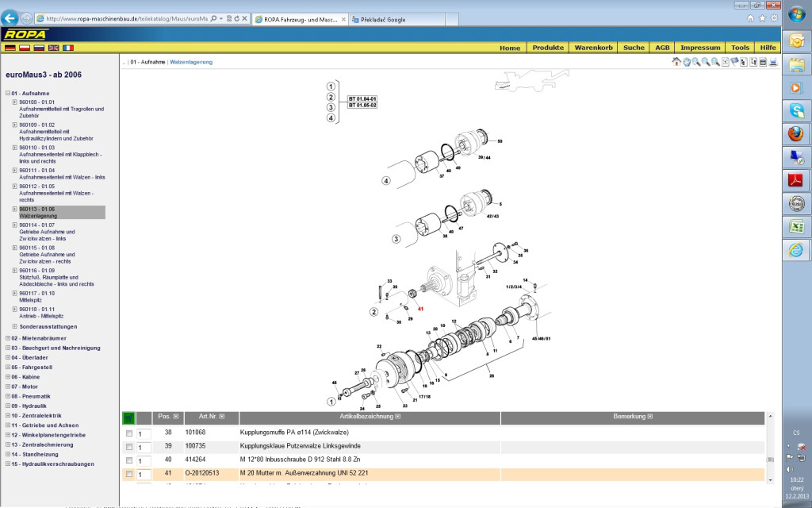Expand the 15 - Hydraulikverschraubungen node
The width and height of the screenshot is (812, 508).
(8, 464)
